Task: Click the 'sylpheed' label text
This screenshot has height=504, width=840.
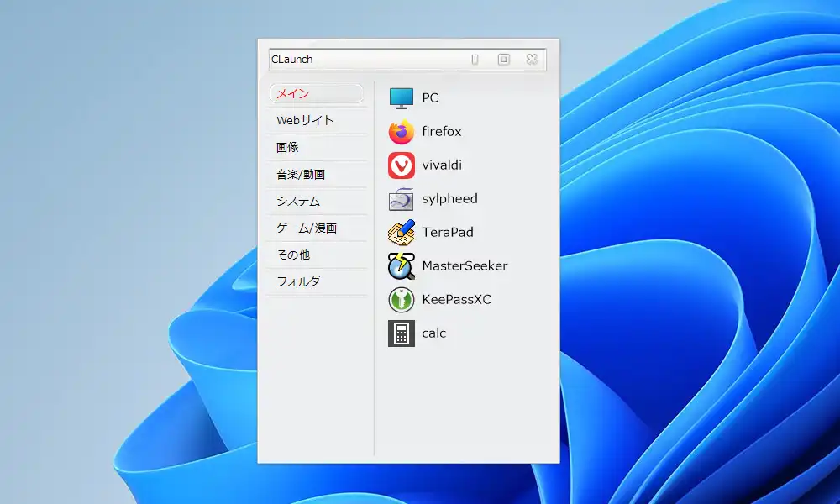Action: [449, 199]
